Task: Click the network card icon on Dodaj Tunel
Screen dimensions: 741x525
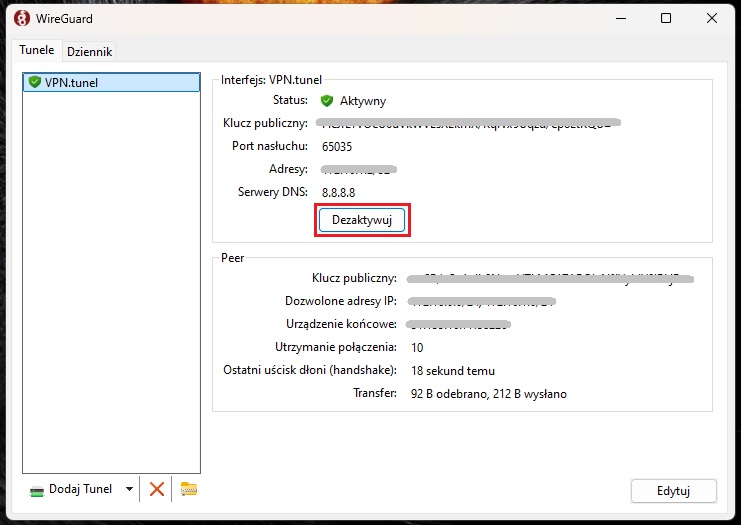Action: (x=36, y=490)
